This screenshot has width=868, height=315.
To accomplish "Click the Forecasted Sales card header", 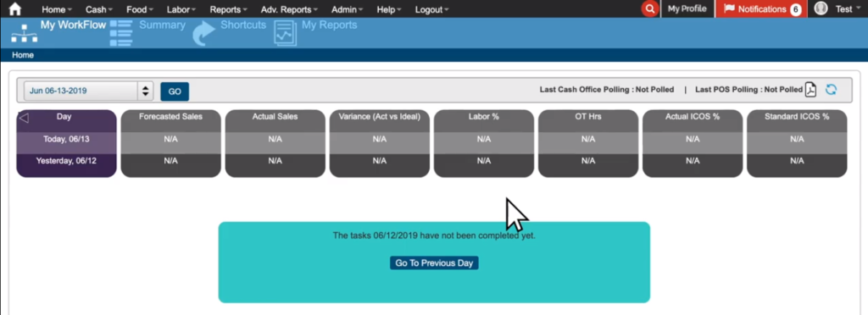I will [170, 117].
